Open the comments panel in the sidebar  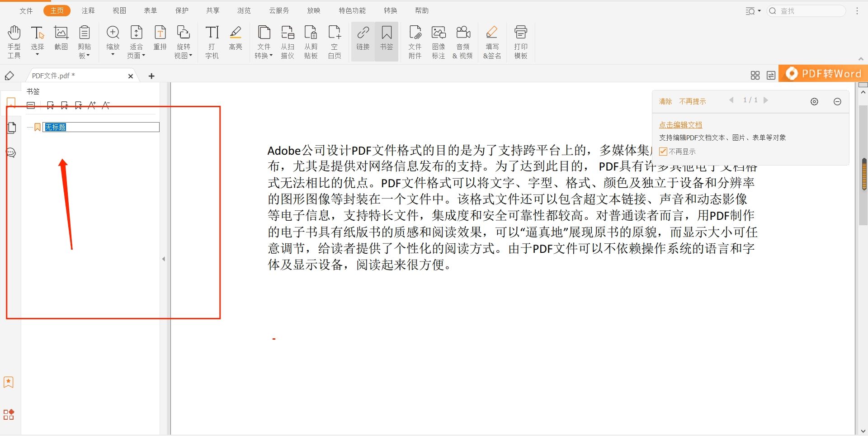click(x=11, y=152)
